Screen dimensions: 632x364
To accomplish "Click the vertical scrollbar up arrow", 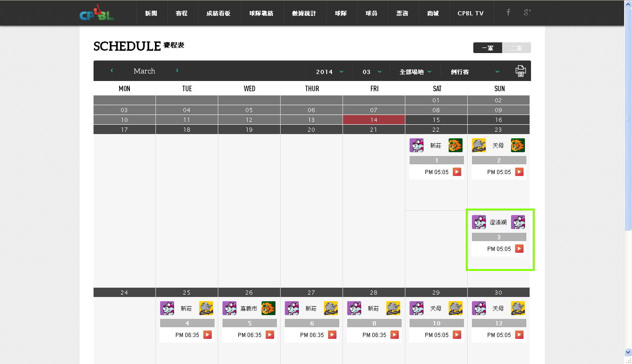I will pyautogui.click(x=628, y=4).
